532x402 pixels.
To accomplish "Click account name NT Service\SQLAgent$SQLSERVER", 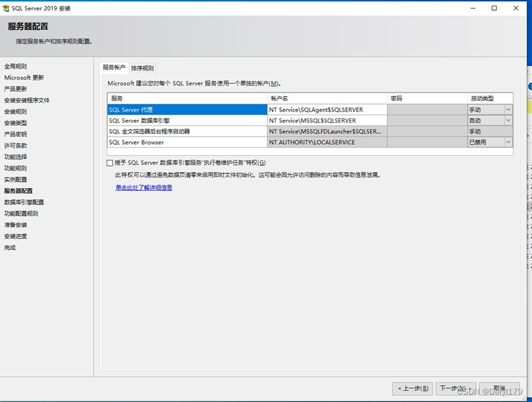I will [327, 110].
